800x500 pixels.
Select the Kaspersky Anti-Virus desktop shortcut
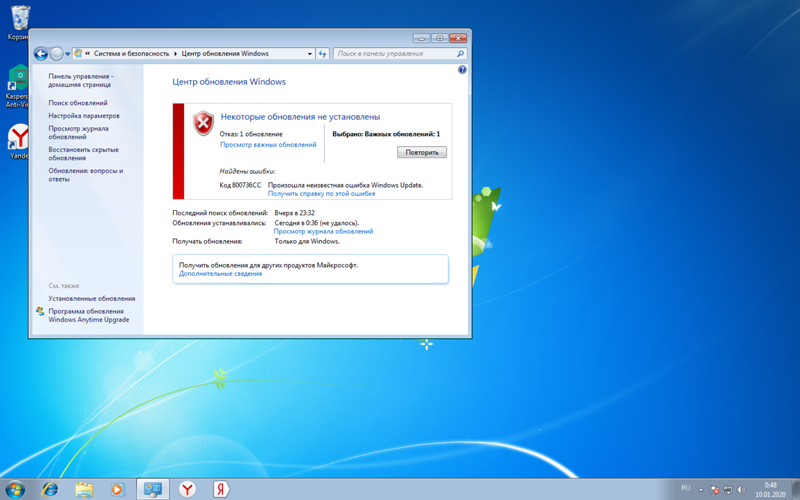pyautogui.click(x=17, y=86)
